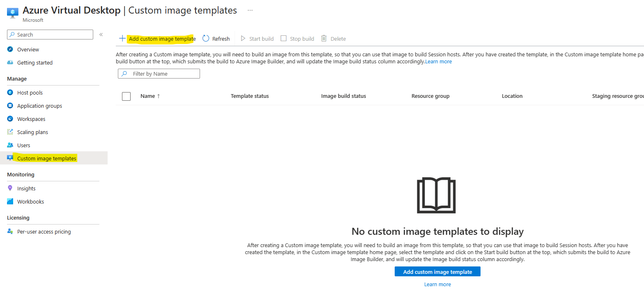Click the Image build status column header

[343, 96]
